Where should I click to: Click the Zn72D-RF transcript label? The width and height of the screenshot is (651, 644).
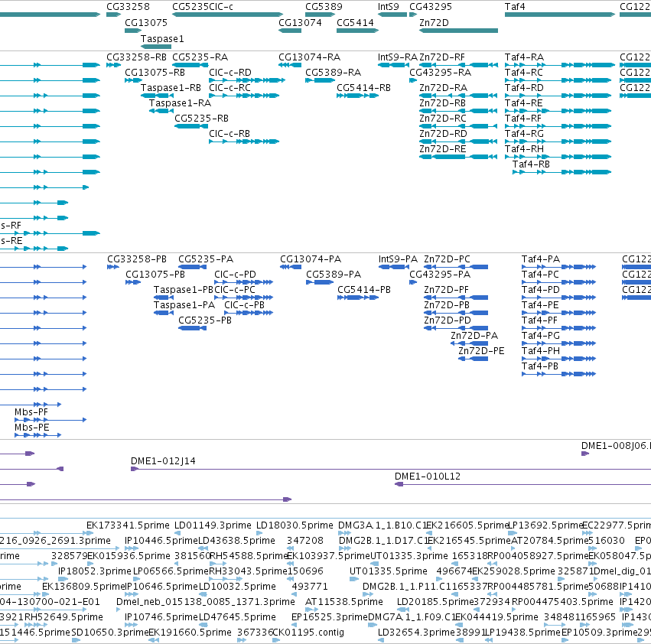(442, 57)
